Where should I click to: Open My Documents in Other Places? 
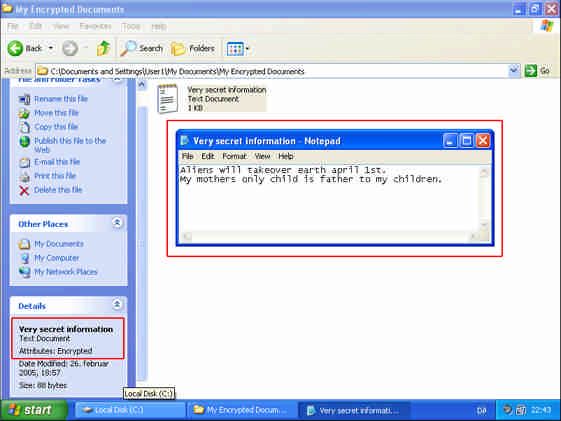coord(59,244)
